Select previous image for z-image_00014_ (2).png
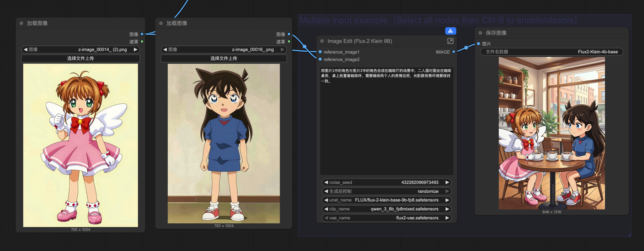 click(25, 49)
